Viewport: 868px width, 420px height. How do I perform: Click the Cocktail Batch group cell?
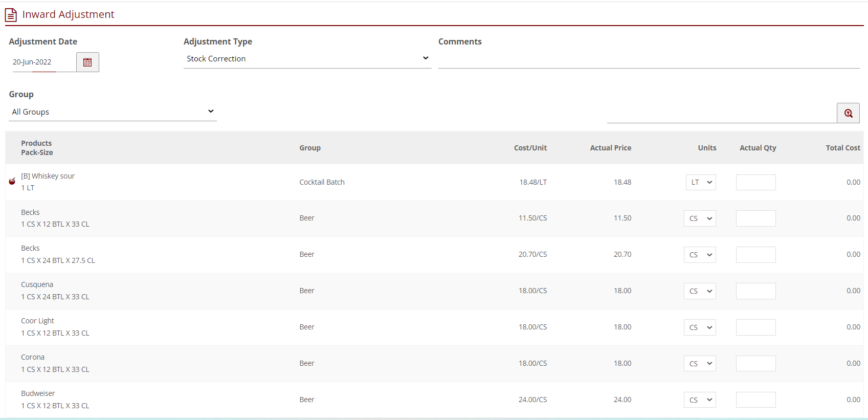[x=322, y=182]
